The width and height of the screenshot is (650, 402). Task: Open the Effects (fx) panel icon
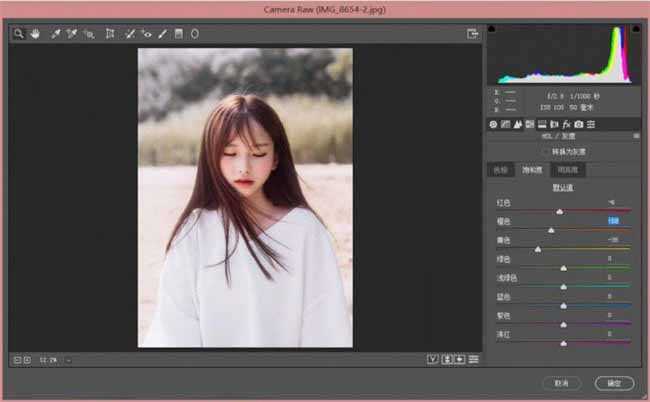point(566,124)
